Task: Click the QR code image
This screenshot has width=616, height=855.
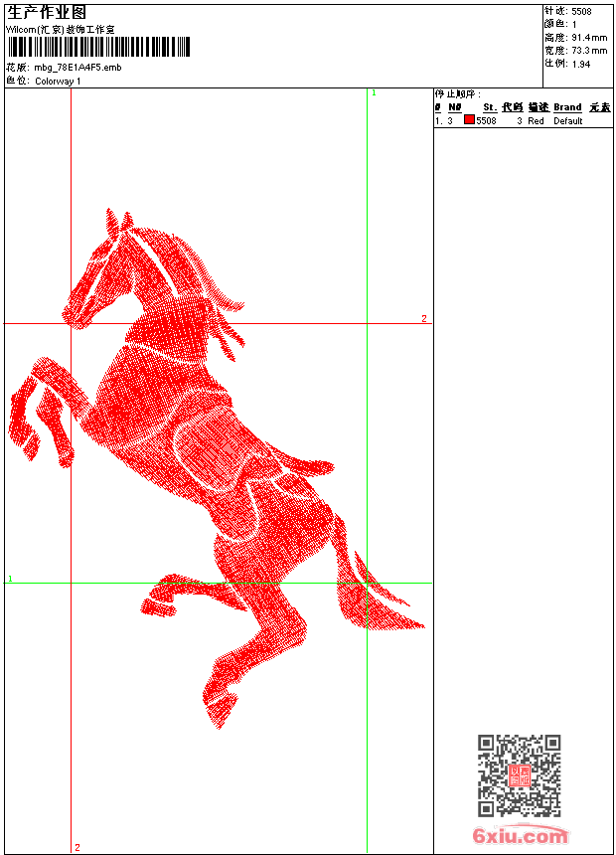Action: point(519,775)
